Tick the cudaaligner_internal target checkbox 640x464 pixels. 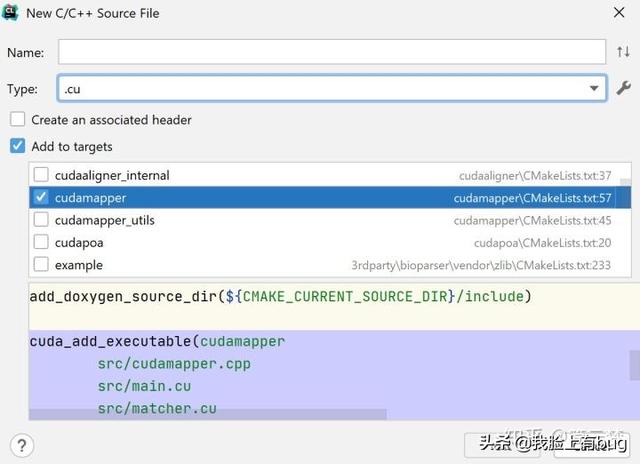coord(41,176)
